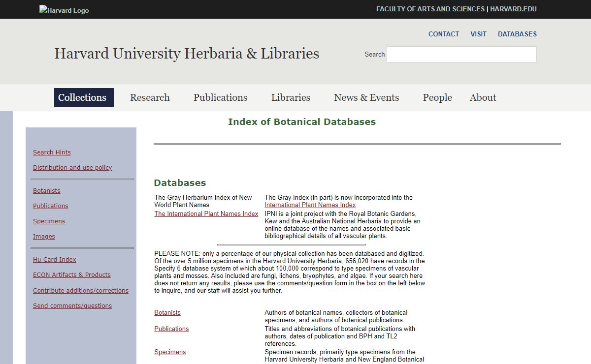Click 'The Gray Herbarium Index of New World Plant Names' text
The image size is (591, 364).
point(203,201)
